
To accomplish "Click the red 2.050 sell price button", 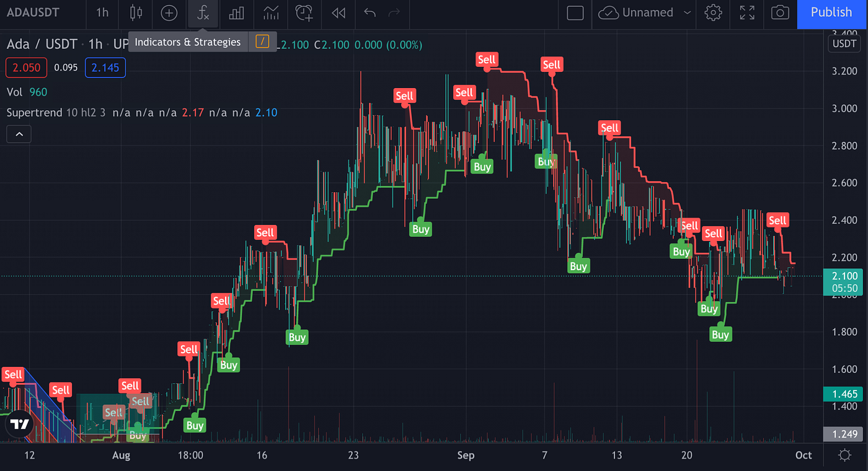I will pos(26,67).
